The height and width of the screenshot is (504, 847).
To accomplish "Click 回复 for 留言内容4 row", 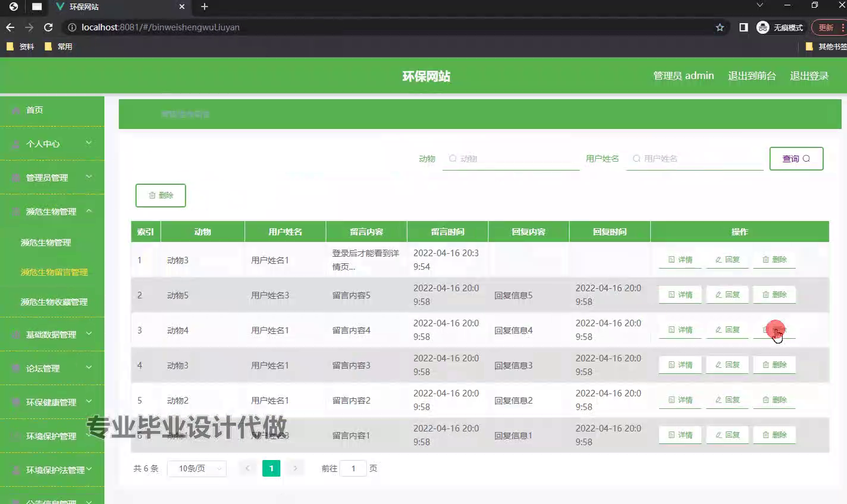I will 727,330.
